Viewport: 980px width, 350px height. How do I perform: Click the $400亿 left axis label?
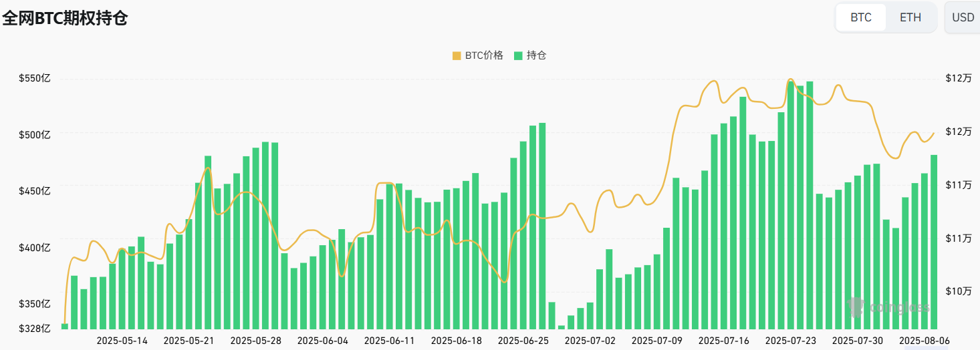pyautogui.click(x=35, y=248)
